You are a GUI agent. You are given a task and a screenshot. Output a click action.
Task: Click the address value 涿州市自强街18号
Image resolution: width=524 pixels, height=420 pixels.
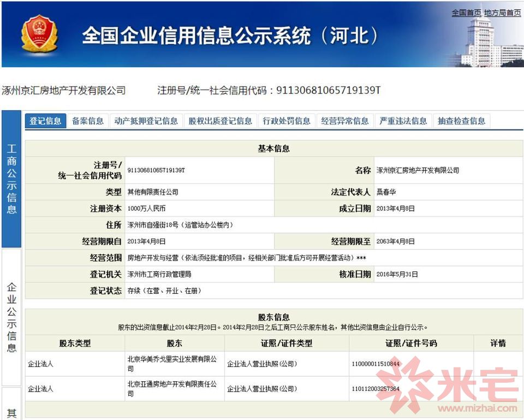click(180, 224)
